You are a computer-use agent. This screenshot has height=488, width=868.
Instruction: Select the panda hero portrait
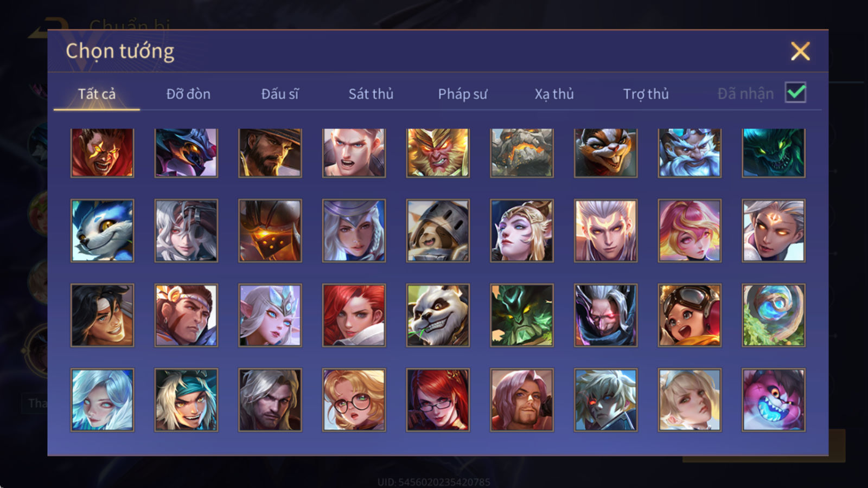tap(438, 315)
